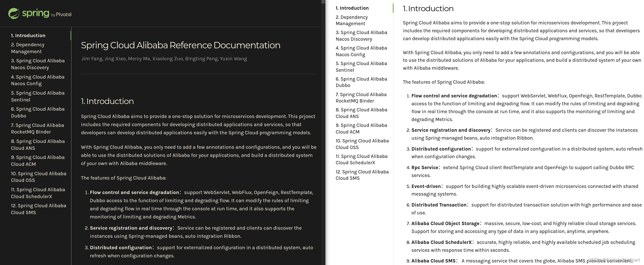Open 'Cloud SchedulerX' in dark sidebar
This screenshot has height=265, width=644.
pos(38,193)
